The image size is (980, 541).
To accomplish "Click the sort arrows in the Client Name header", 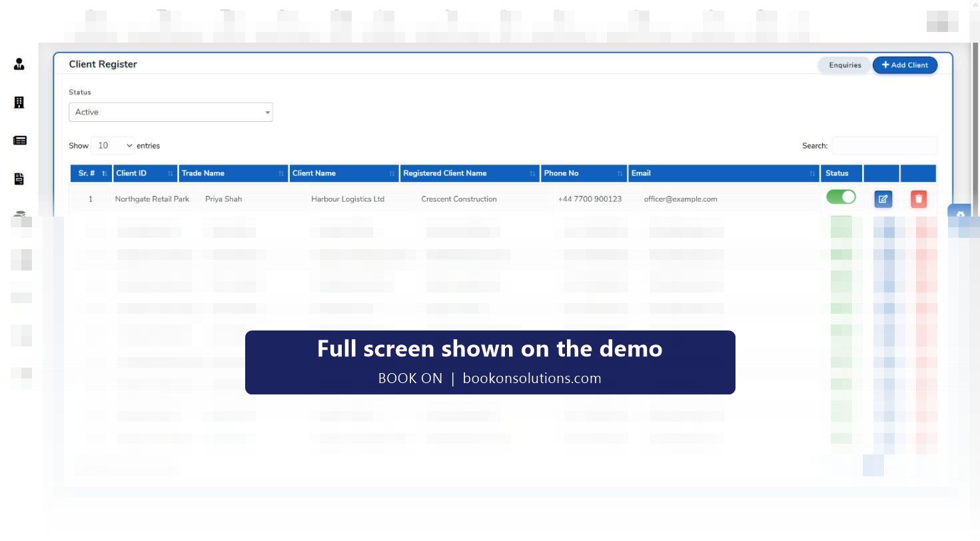I will (x=392, y=174).
